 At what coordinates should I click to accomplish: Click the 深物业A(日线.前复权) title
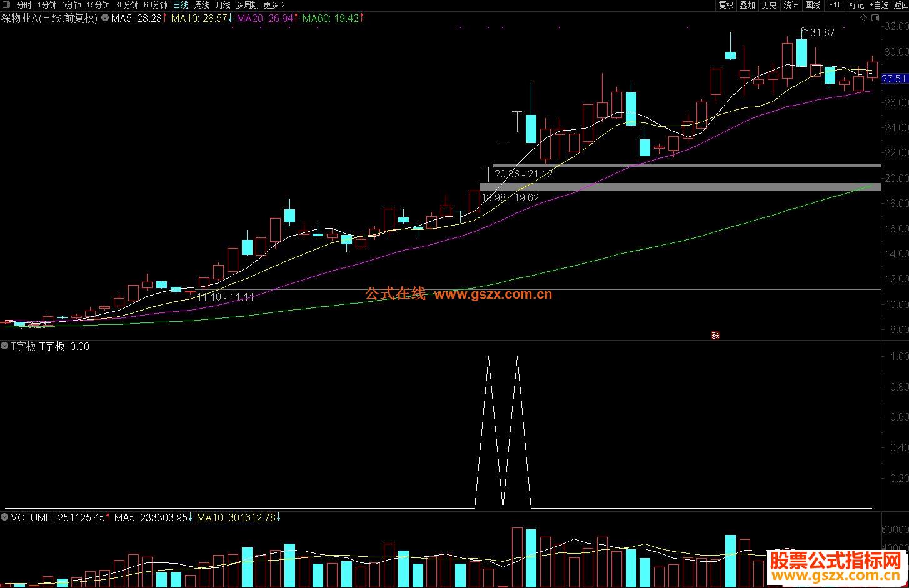coord(49,18)
